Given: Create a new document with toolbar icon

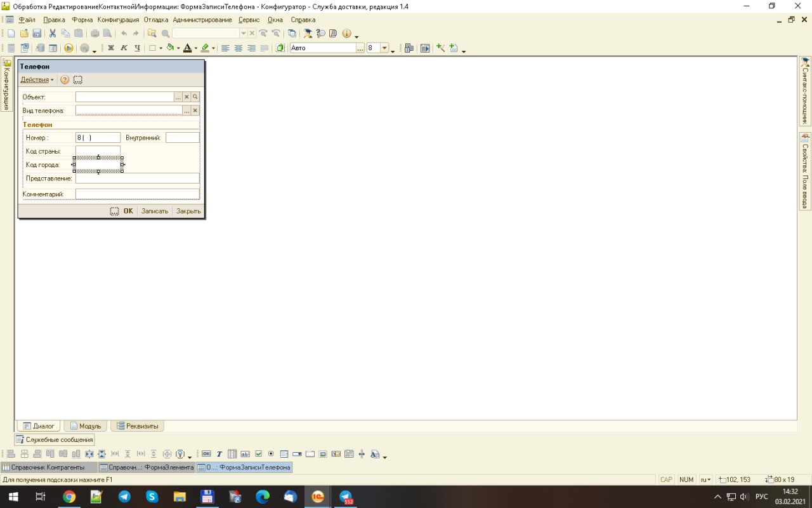Looking at the screenshot, I should click(x=11, y=34).
